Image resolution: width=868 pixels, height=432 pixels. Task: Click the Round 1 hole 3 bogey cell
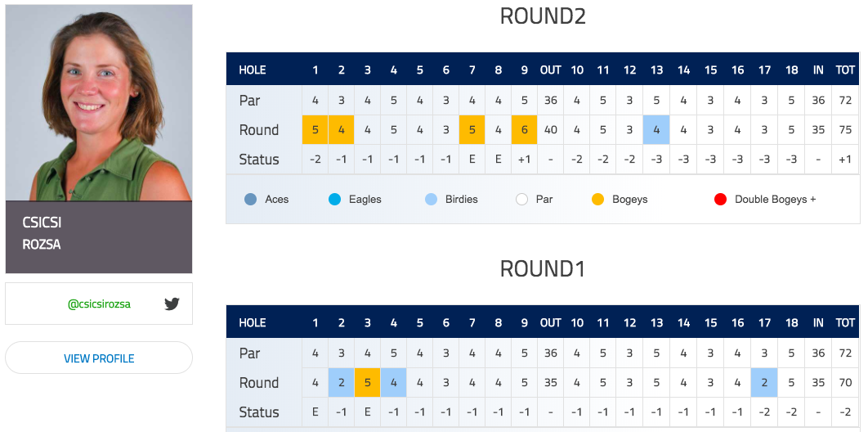[x=367, y=383]
